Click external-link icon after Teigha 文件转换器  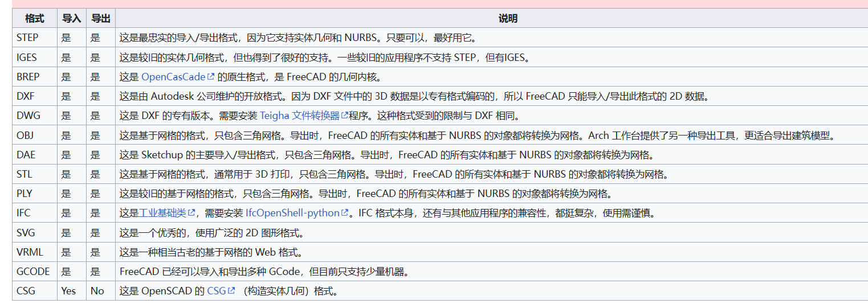coord(345,116)
